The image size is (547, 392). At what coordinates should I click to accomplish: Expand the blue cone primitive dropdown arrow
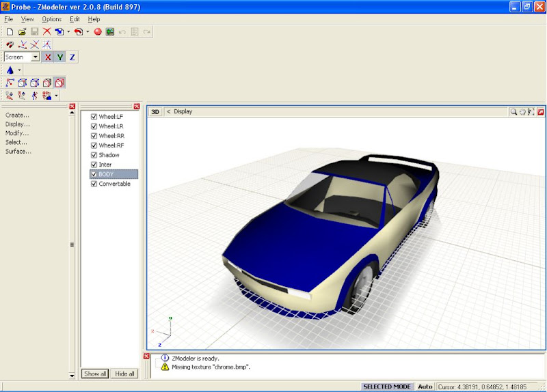[20, 70]
